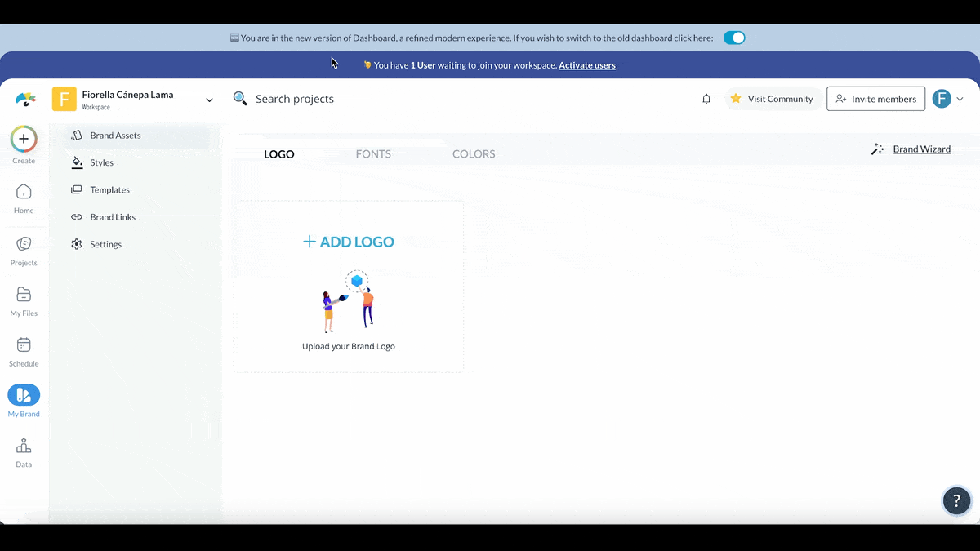Open My Files in sidebar
980x551 pixels.
[24, 295]
